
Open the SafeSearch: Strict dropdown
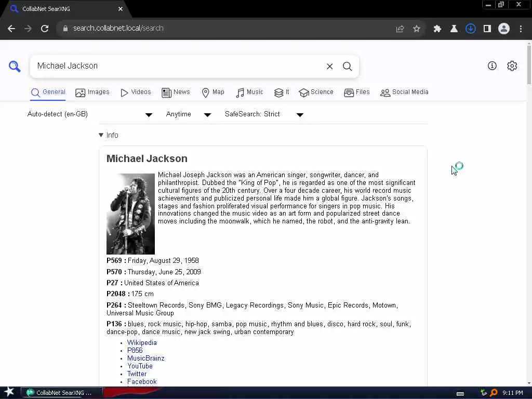click(x=264, y=114)
